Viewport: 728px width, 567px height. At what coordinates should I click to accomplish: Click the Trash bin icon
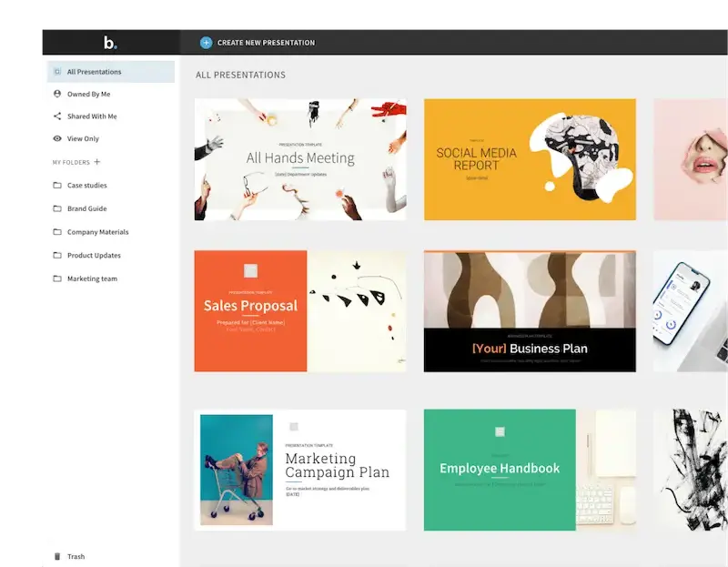[57, 556]
